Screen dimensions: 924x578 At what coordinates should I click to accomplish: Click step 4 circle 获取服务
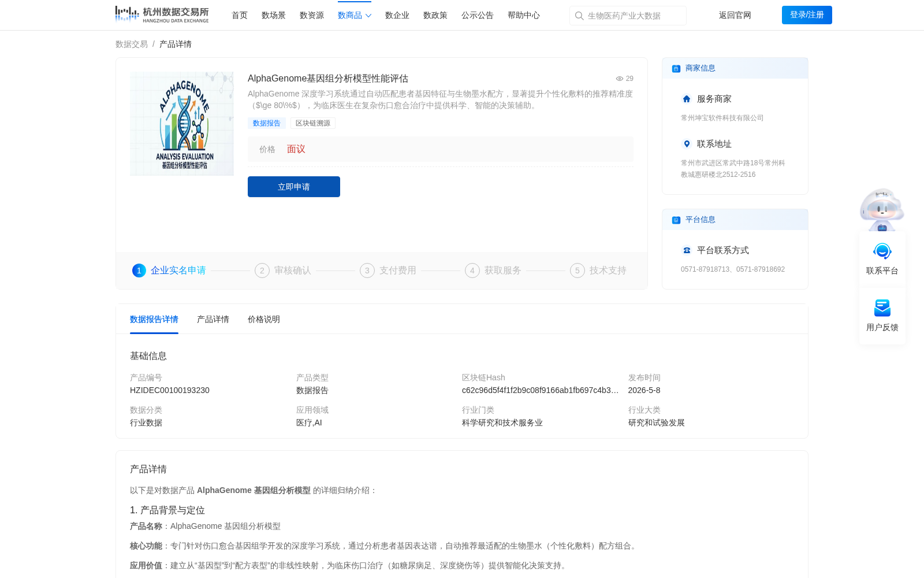(472, 271)
